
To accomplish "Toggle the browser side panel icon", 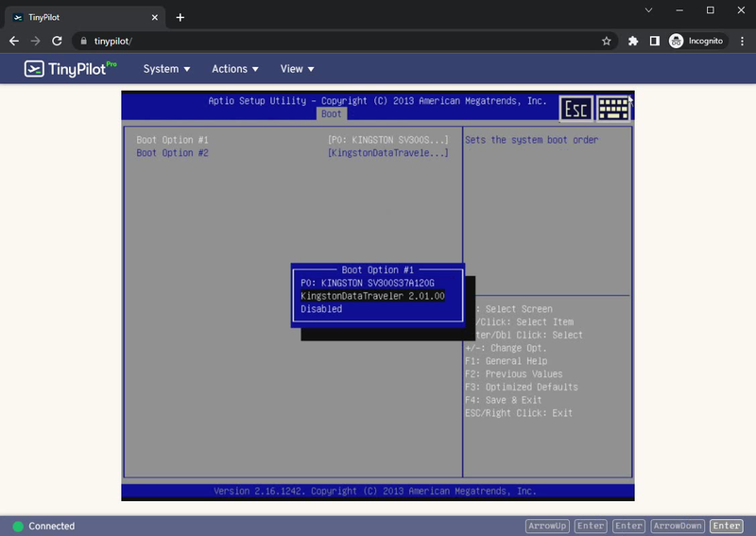I will coord(654,41).
